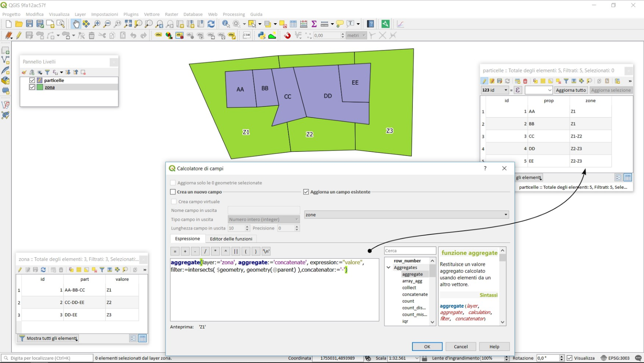Click the Cerca function search field
This screenshot has height=363, width=644.
pyautogui.click(x=410, y=251)
